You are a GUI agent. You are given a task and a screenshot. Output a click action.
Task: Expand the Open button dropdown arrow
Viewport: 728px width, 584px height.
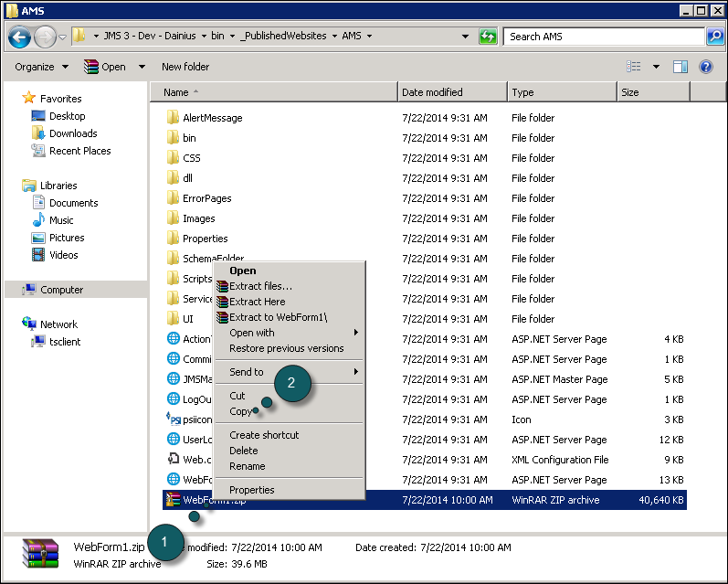click(142, 67)
